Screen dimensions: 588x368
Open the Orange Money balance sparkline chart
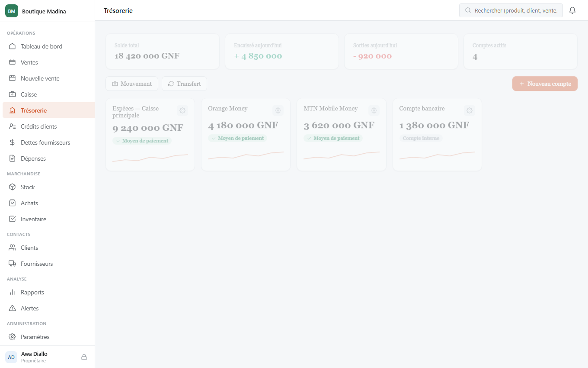coord(246,155)
